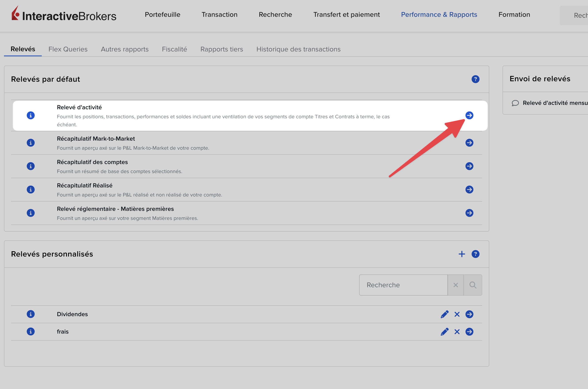588x389 pixels.
Task: Open help for Relevés par défaut
Action: click(475, 79)
